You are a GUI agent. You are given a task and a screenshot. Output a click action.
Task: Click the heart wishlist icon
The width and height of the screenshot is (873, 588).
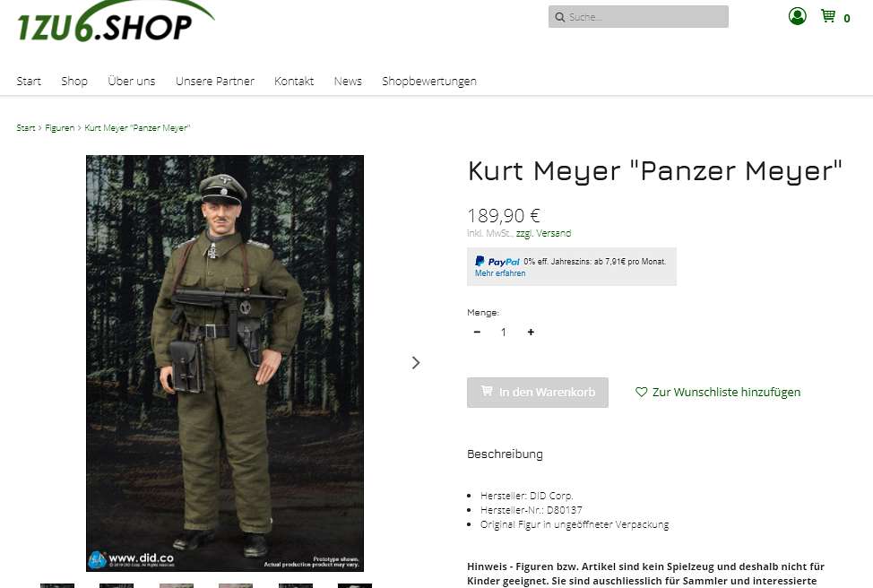(642, 392)
